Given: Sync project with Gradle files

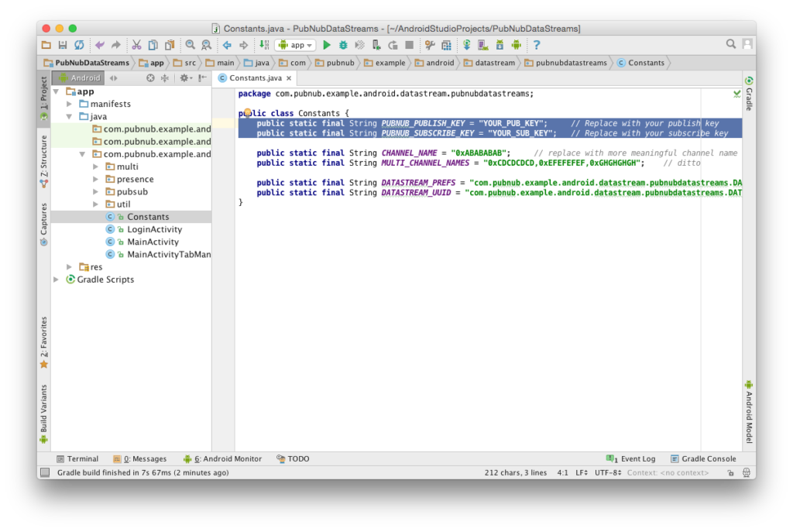Looking at the screenshot, I should pyautogui.click(x=465, y=44).
